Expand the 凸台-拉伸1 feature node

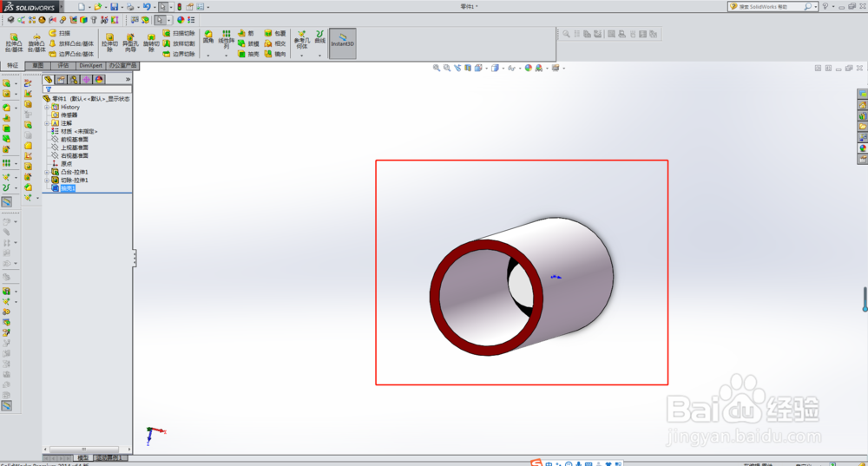pyautogui.click(x=47, y=172)
